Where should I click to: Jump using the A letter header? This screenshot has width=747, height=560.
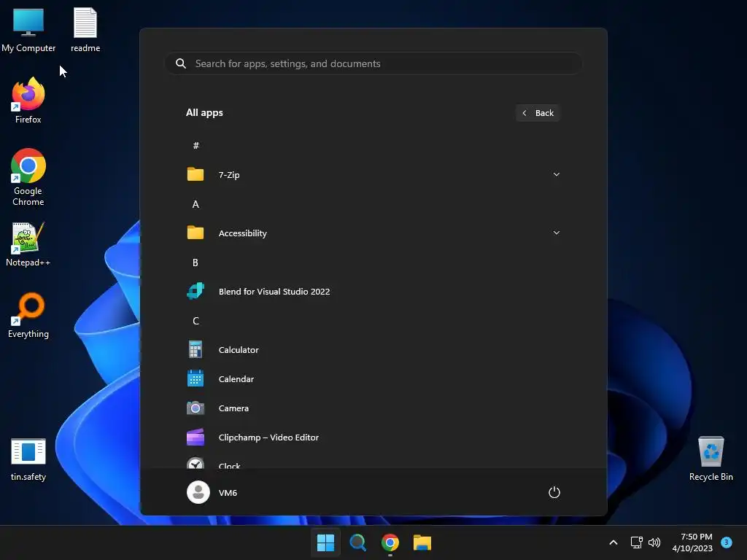(196, 204)
